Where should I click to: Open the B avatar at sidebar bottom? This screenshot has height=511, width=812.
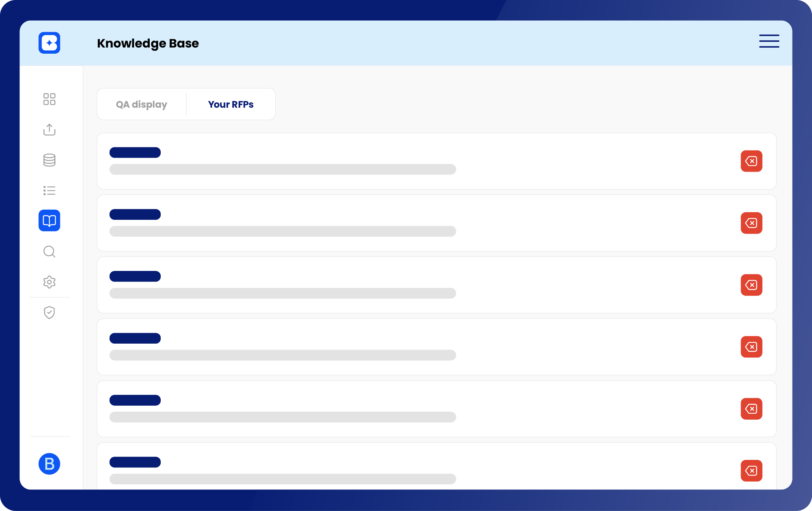(x=49, y=464)
